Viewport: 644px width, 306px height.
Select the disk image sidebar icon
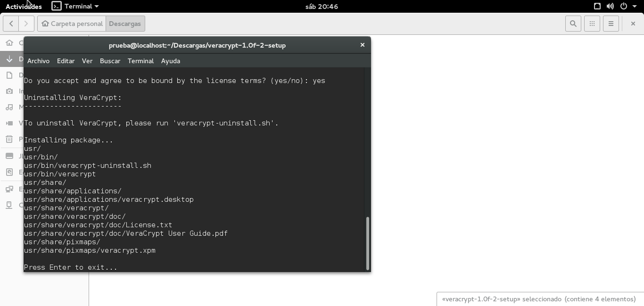coord(9,172)
